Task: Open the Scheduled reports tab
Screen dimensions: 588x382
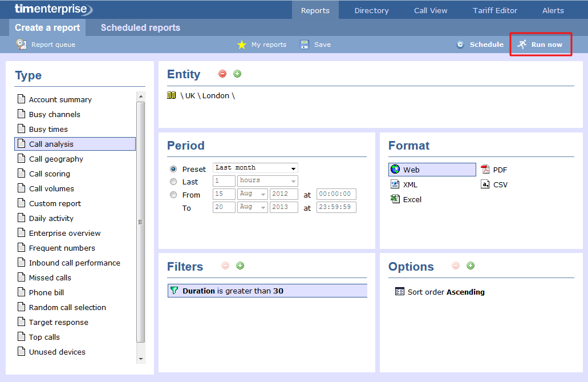Action: click(x=140, y=27)
